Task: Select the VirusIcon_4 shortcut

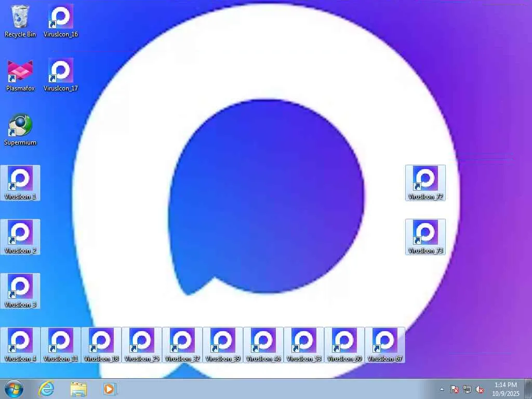Action: [20, 345]
